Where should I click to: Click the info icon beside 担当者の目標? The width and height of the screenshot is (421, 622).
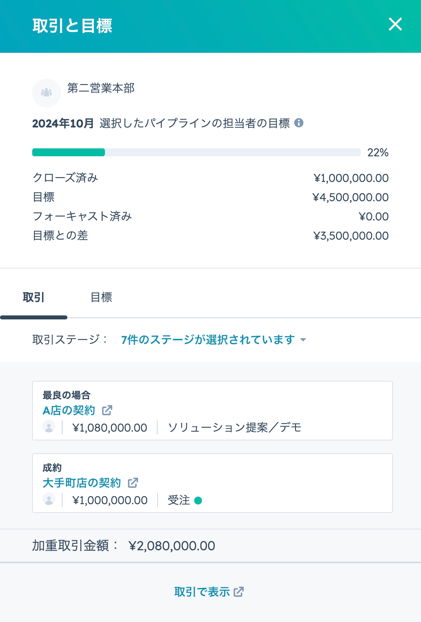[299, 123]
